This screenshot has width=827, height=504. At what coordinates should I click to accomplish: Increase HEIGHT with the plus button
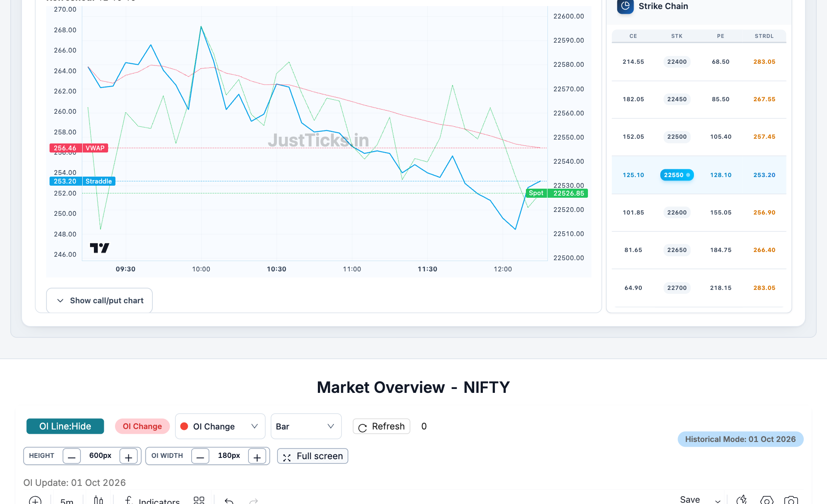(x=128, y=456)
